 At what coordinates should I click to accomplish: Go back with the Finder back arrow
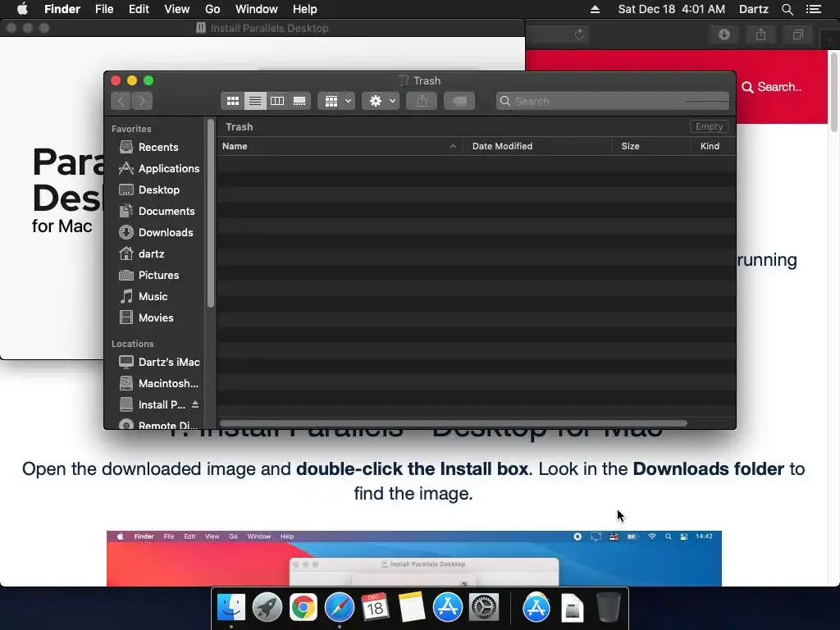pyautogui.click(x=121, y=101)
